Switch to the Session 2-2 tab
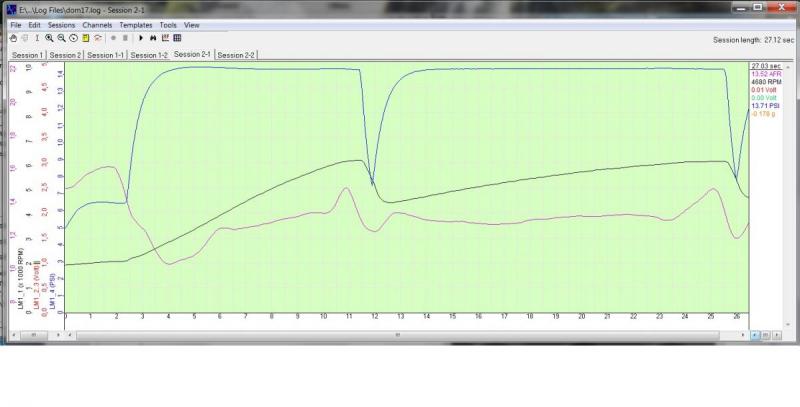 (236, 55)
